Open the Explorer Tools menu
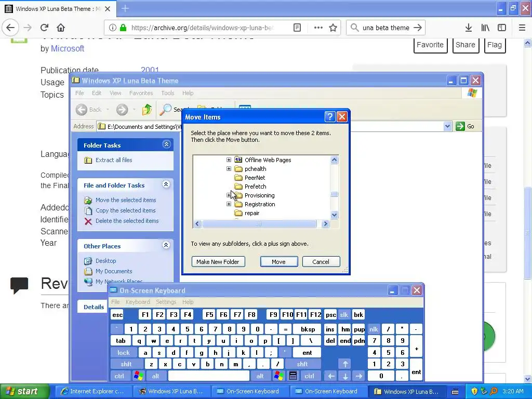Screen dimensions: 532x399 [x=168, y=93]
